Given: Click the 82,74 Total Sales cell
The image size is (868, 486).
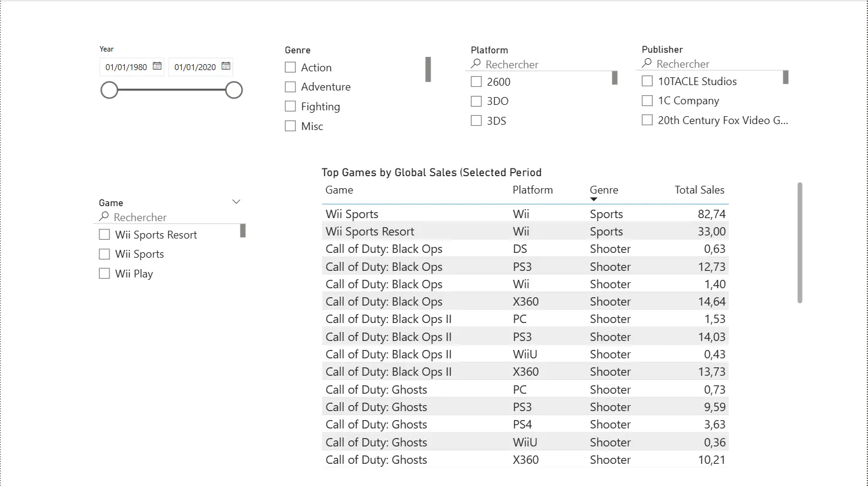Looking at the screenshot, I should coord(711,214).
